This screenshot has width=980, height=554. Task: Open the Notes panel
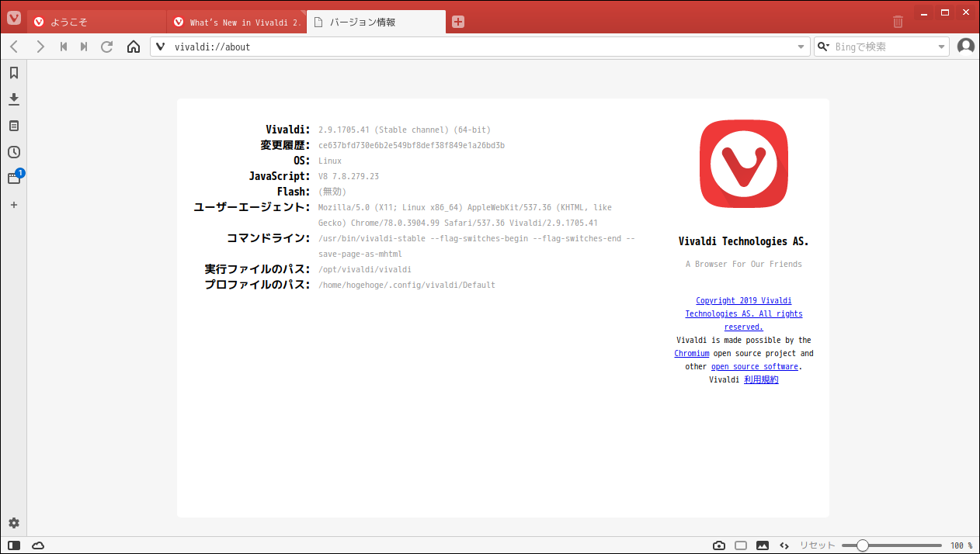(x=13, y=126)
